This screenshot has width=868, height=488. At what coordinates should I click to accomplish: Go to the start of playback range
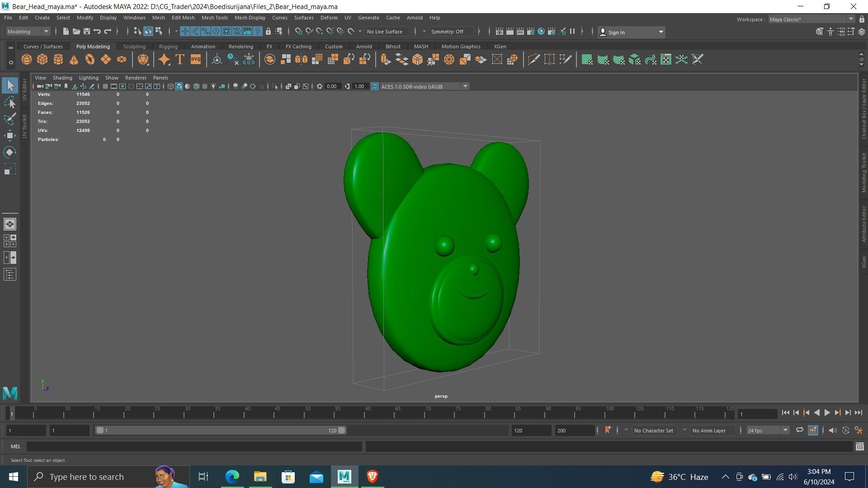[x=785, y=413]
